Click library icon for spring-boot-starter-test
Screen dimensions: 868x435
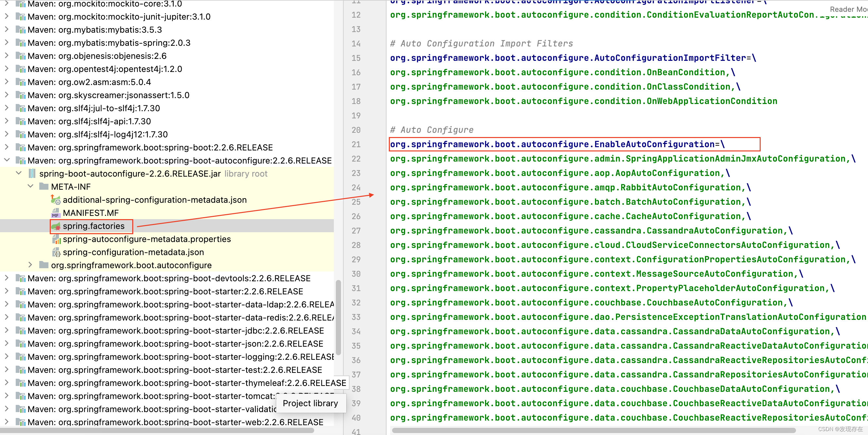21,370
